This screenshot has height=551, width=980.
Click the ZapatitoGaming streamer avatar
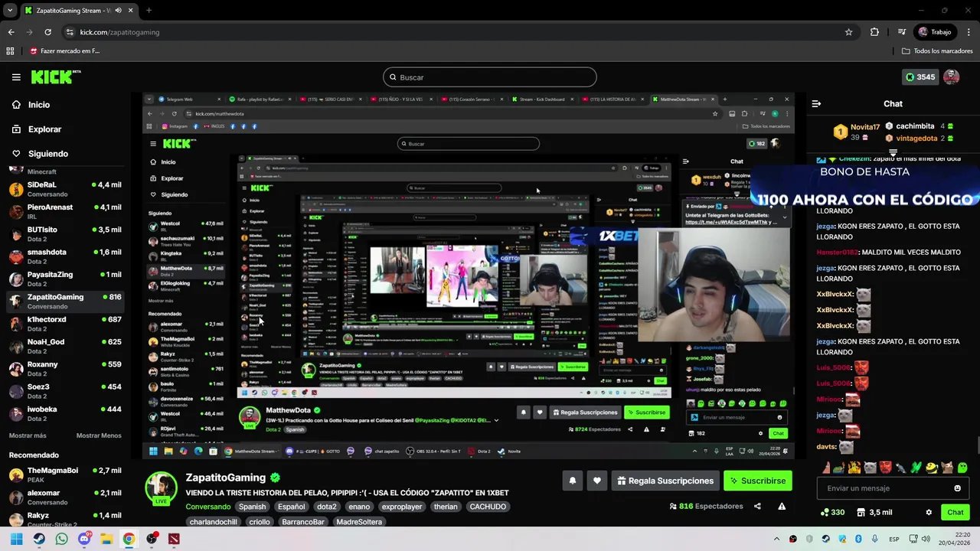[162, 487]
